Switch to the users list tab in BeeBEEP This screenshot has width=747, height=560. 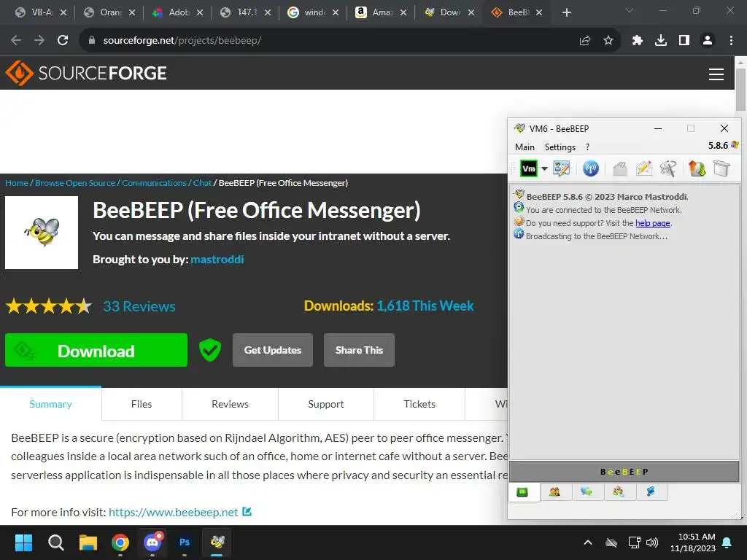pyautogui.click(x=554, y=492)
